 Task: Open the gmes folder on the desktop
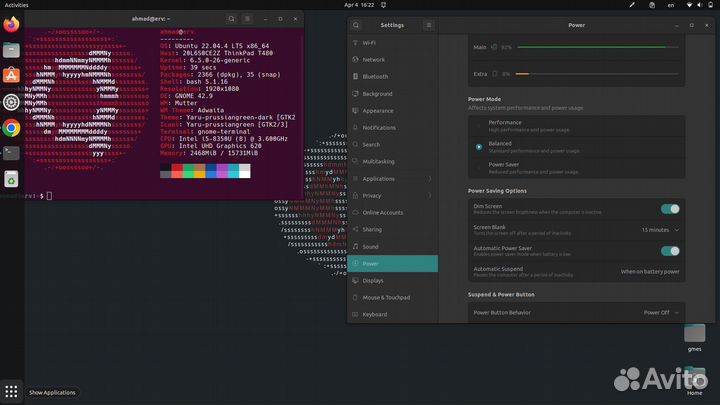click(694, 338)
